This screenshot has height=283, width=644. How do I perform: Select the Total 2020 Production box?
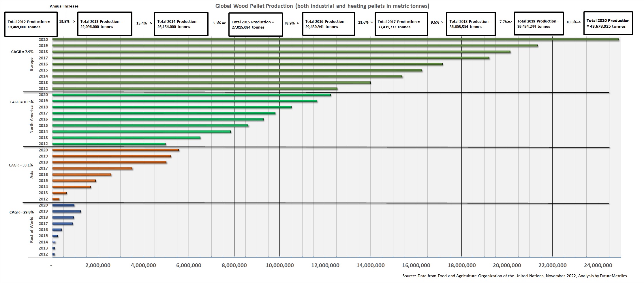[x=608, y=23]
